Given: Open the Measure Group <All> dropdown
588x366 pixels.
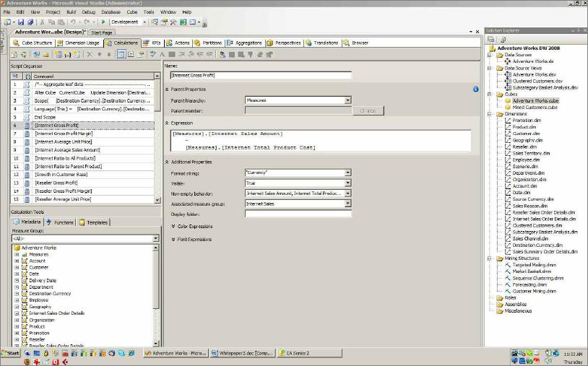Looking at the screenshot, I should click(x=155, y=239).
